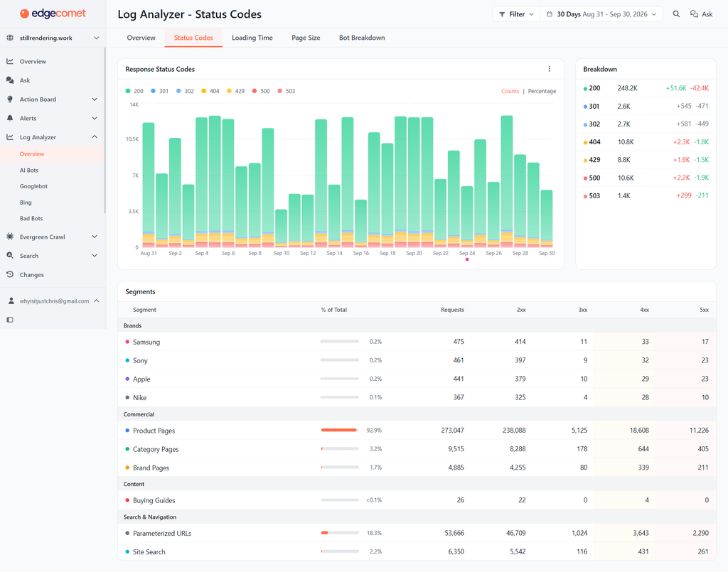Viewport: 728px width, 572px height.
Task: Click the 500 row in Breakdown
Action: [x=646, y=178]
